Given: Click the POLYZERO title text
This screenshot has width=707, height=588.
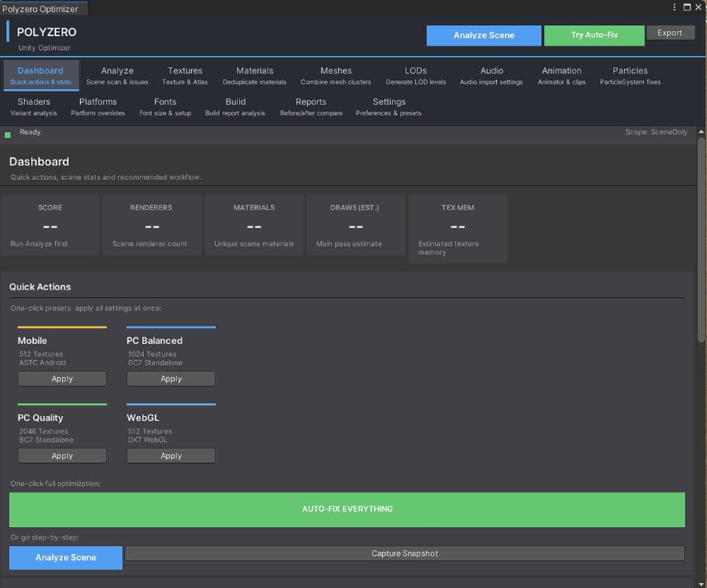Looking at the screenshot, I should coord(46,32).
